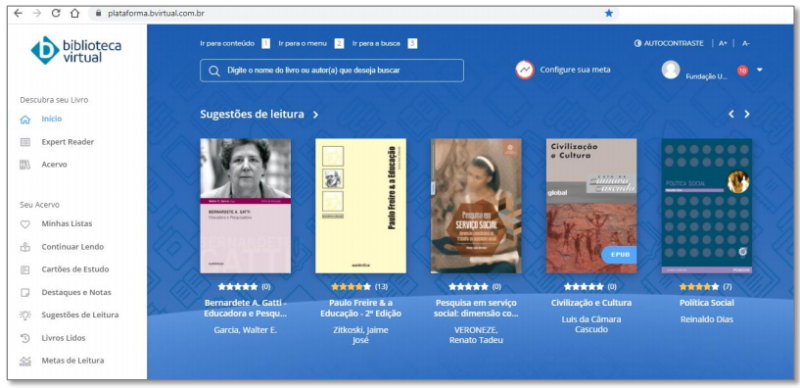Open Minhas Listas heart icon

coord(25,224)
